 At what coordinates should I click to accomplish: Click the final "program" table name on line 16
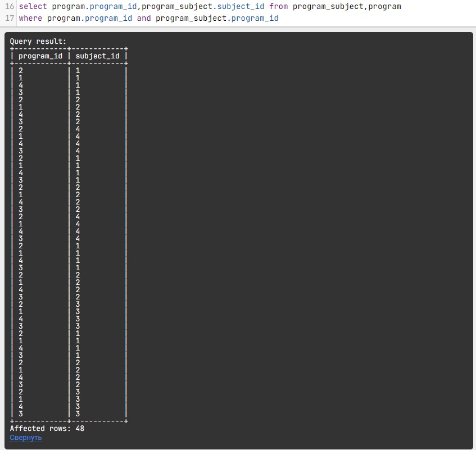point(385,7)
